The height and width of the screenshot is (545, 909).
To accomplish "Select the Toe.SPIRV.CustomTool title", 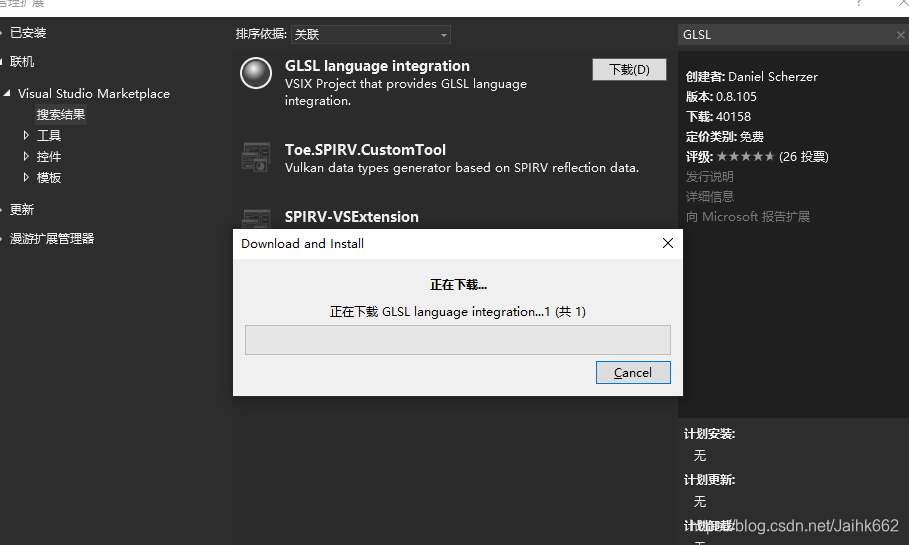I will tap(365, 150).
